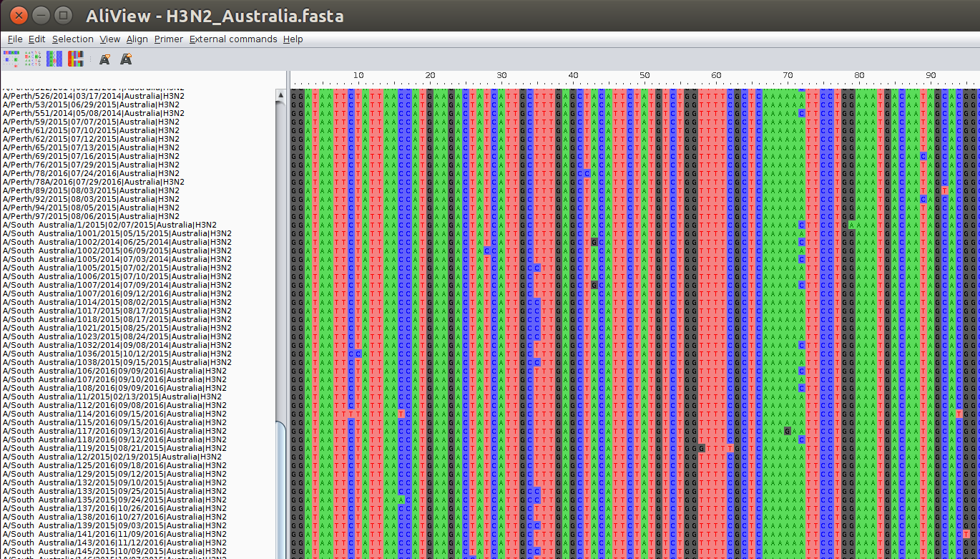
Task: Select sequence A/Perth/69/2015
Action: pos(92,156)
